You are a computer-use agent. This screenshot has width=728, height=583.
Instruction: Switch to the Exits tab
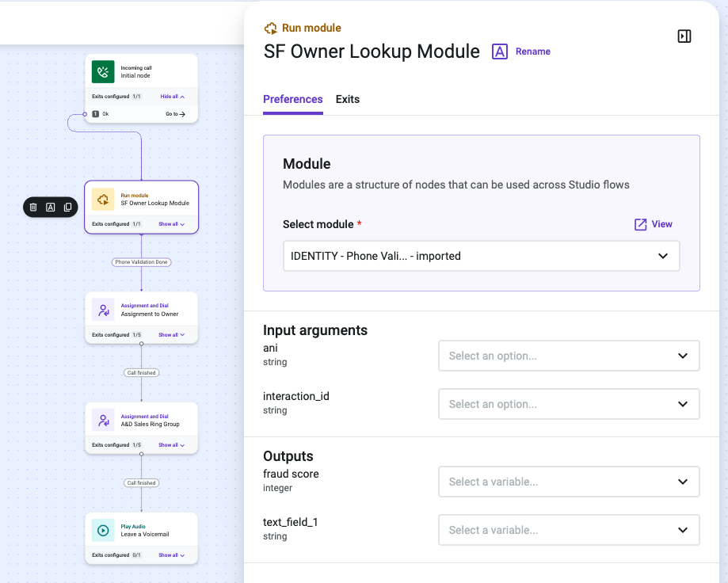tap(348, 99)
